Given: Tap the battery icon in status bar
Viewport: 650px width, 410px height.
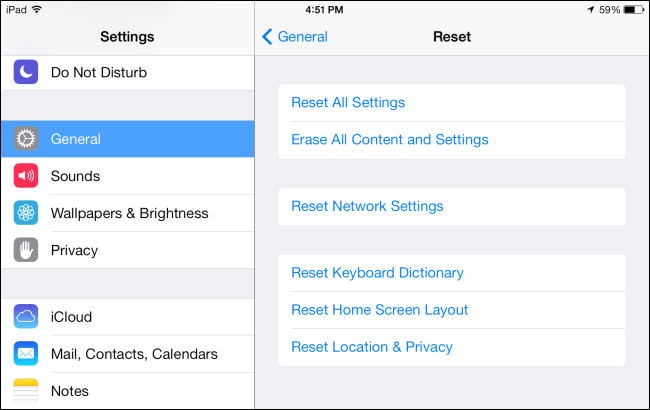Looking at the screenshot, I should pos(634,10).
